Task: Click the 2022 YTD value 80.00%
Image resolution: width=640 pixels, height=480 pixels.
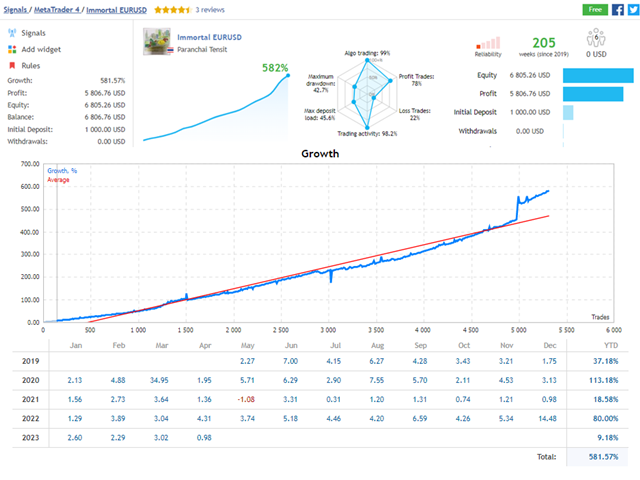Action: [x=606, y=419]
